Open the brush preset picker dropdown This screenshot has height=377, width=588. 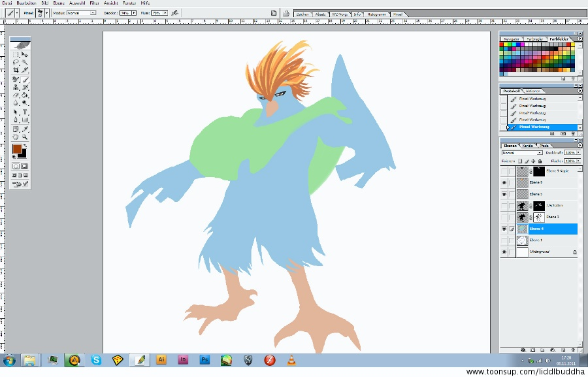[x=47, y=13]
